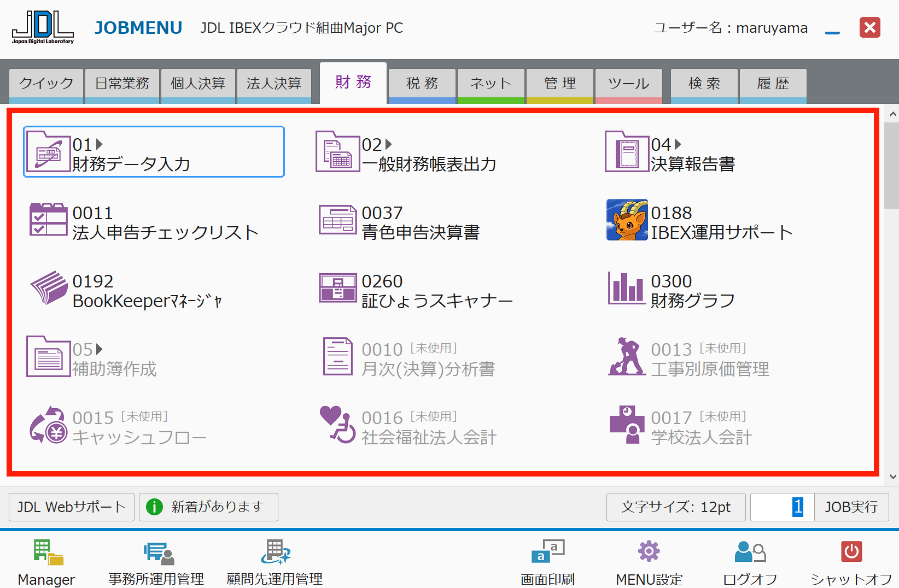Open 0300 財務グラフ chart icon

(x=627, y=288)
